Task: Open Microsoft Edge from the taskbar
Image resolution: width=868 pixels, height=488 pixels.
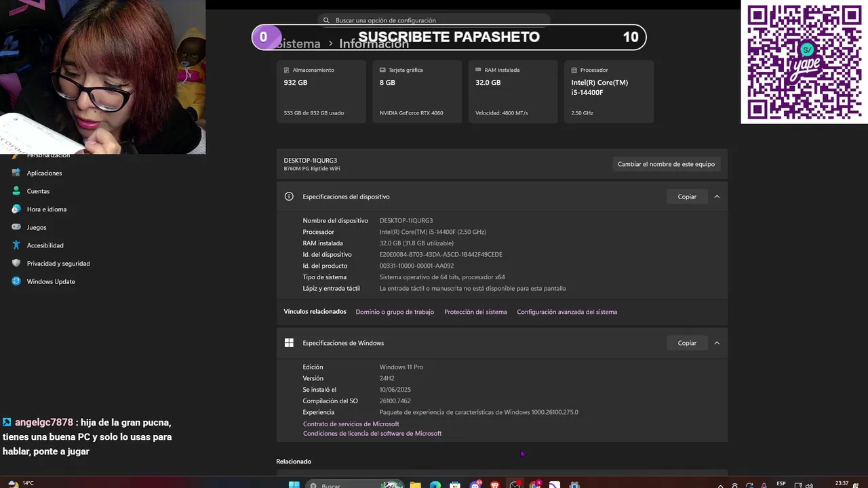Action: point(435,484)
